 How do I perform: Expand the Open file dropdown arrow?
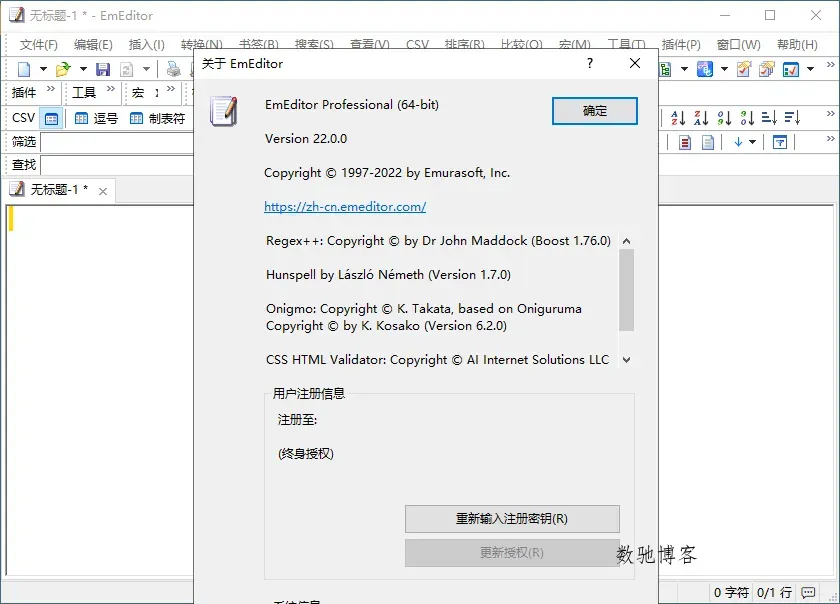click(83, 69)
